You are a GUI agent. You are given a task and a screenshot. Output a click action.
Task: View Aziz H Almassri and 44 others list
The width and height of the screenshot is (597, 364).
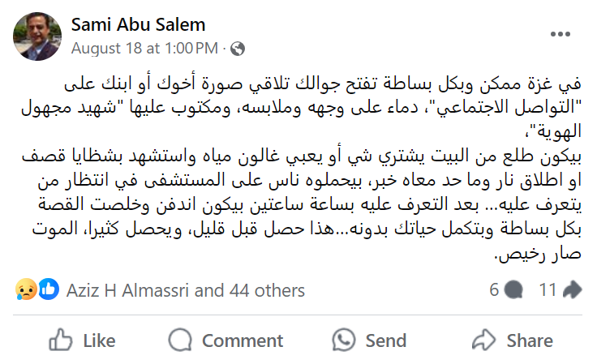point(186,290)
